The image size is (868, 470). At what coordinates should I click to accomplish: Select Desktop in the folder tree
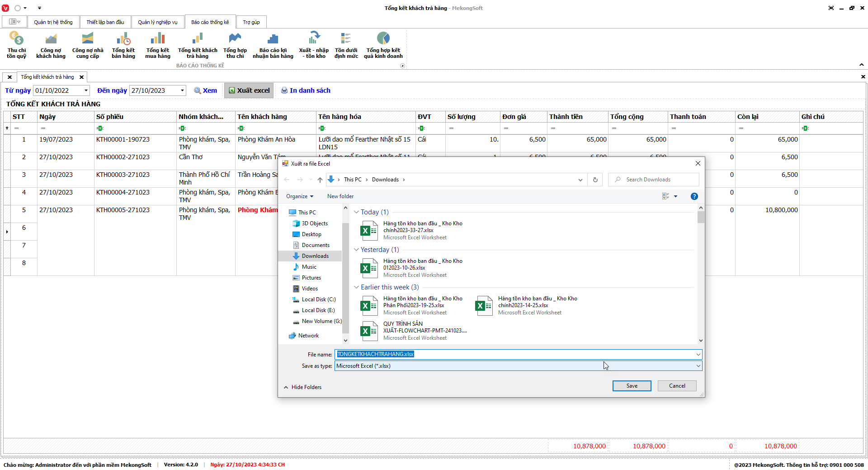pyautogui.click(x=311, y=234)
